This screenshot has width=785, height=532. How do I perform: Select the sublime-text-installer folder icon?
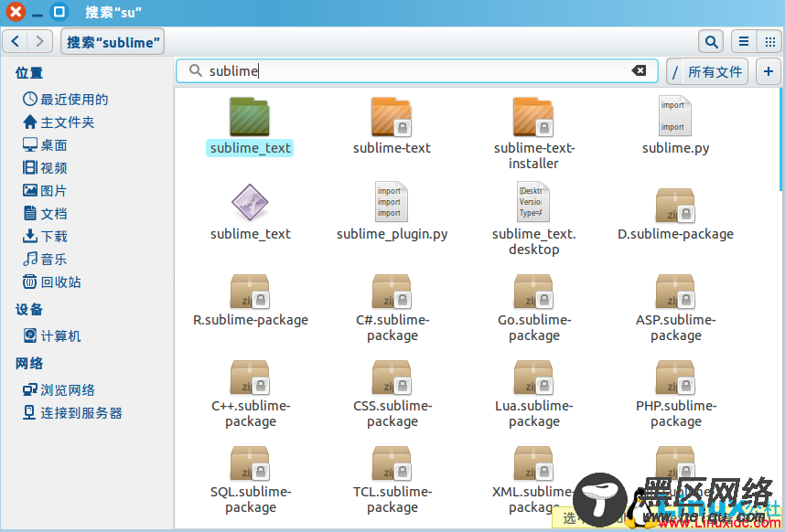[x=533, y=117]
